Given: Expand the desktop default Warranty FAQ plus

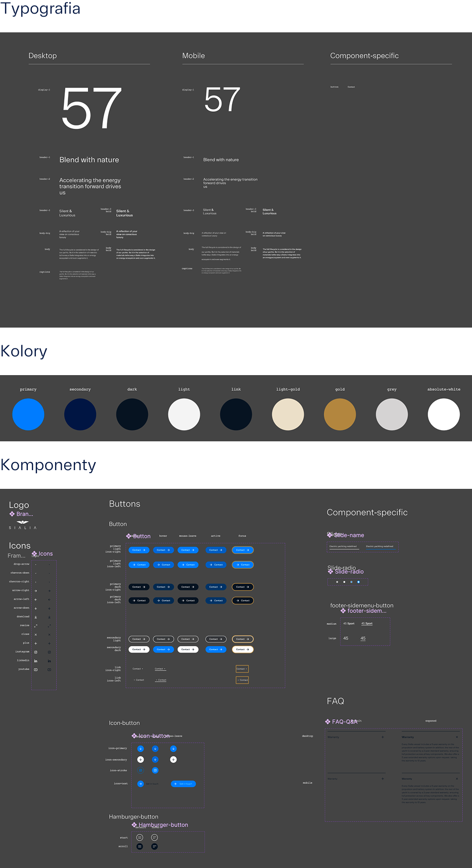Looking at the screenshot, I should pos(382,737).
